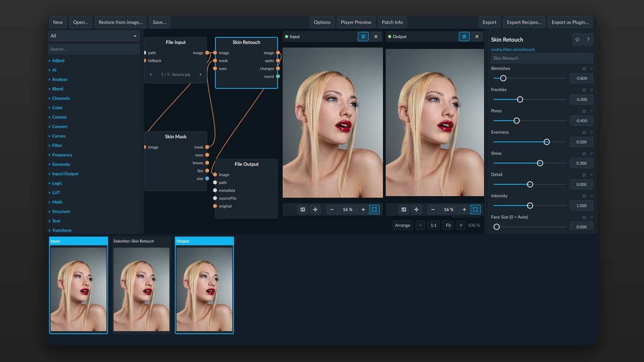The width and height of the screenshot is (644, 362).
Task: Zoom in in the Output viewer
Action: pos(464,210)
